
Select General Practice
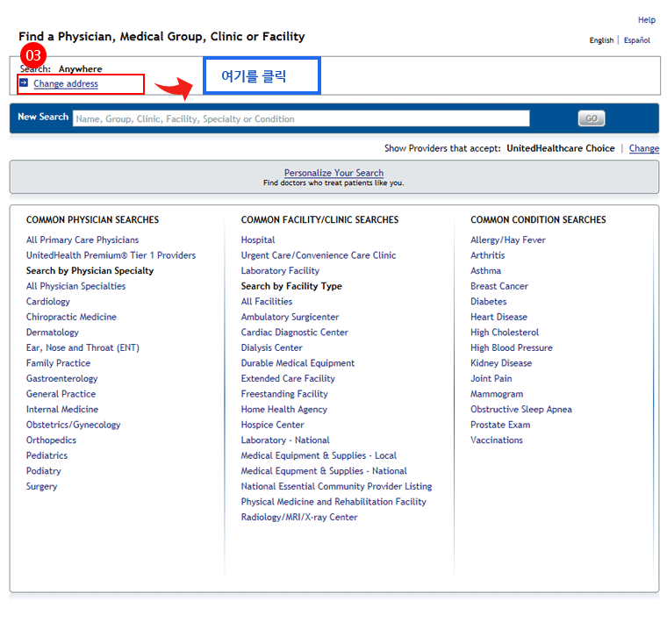(x=61, y=394)
